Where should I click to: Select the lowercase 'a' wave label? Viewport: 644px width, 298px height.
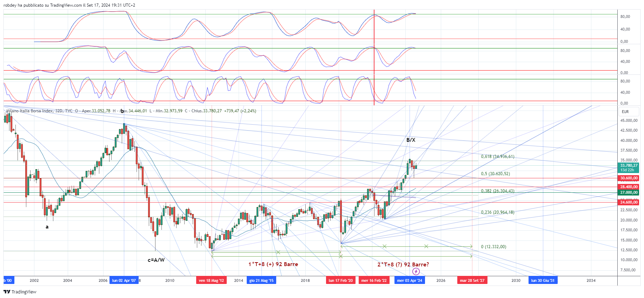[x=47, y=227]
